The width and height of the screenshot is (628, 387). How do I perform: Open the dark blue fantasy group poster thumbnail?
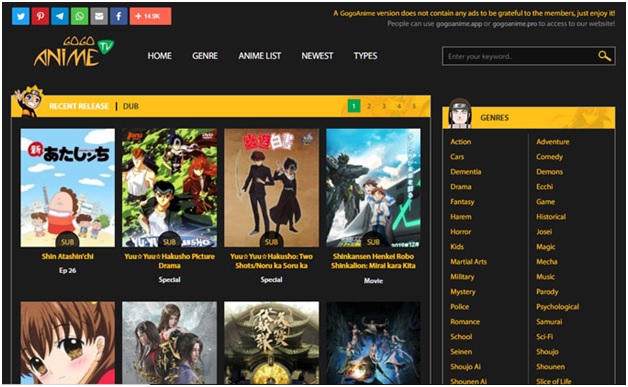tap(373, 343)
